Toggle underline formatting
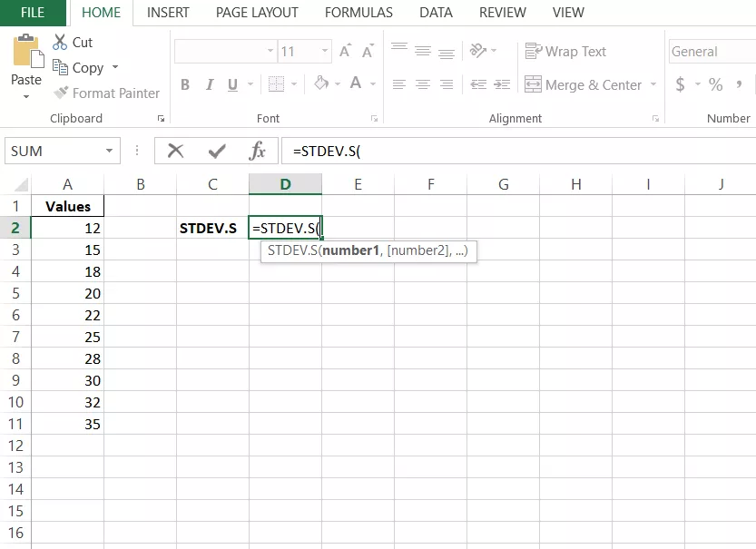This screenshot has width=756, height=549. click(231, 84)
